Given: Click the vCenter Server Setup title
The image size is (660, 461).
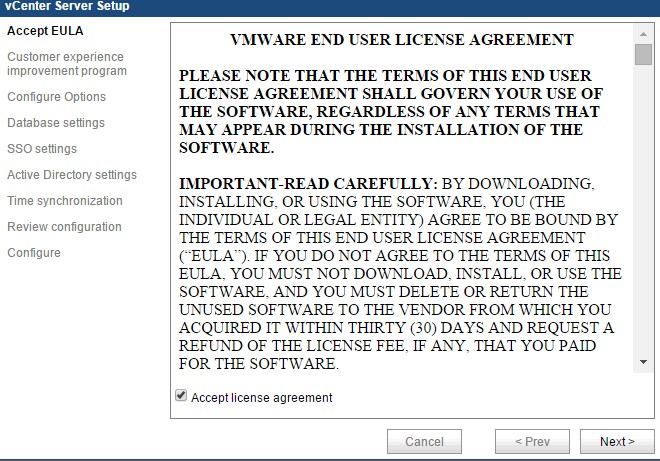Looking at the screenshot, I should (x=67, y=6).
